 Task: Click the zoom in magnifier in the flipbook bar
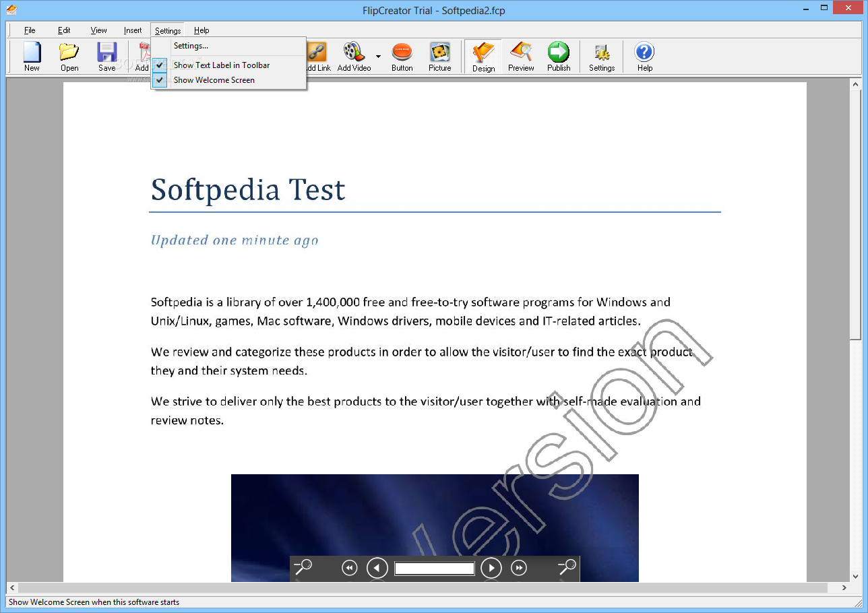(x=567, y=568)
